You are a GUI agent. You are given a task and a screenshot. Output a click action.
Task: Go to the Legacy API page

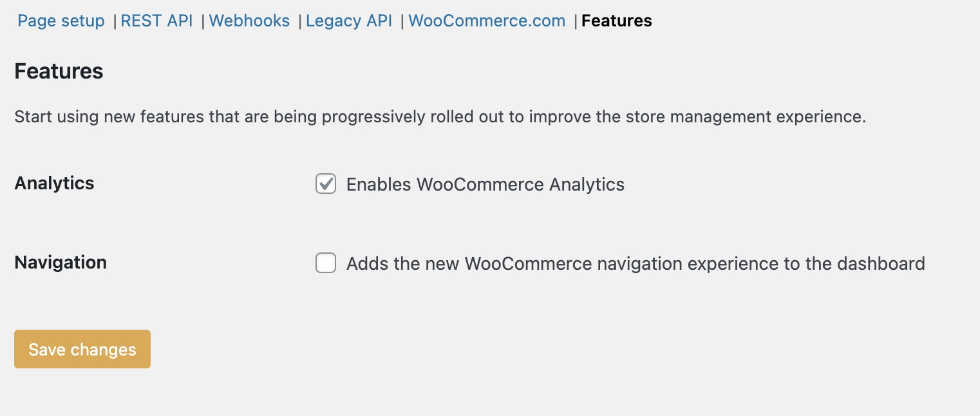click(348, 21)
